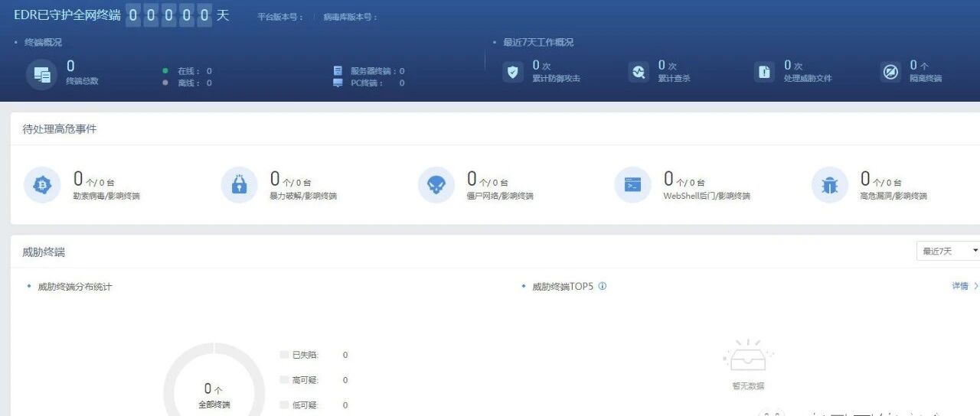Click the 已失陷 legend entry
Screen dimensions: 980x416
point(314,355)
